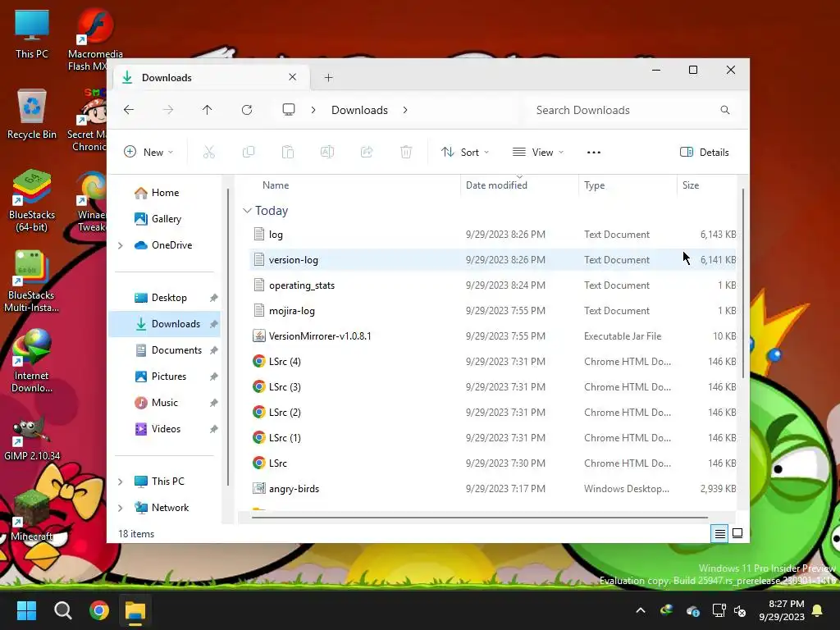Viewport: 840px width, 630px height.
Task: Show hidden system tray icons
Action: [x=640, y=610]
